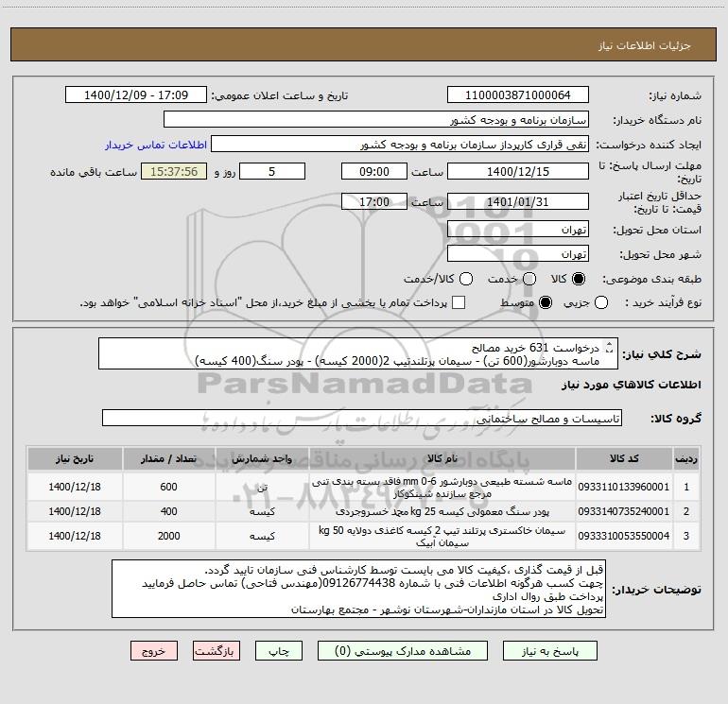Click the ماسه شسته طبیعی دوبارشور item name
The height and width of the screenshot is (704, 728).
(442, 488)
